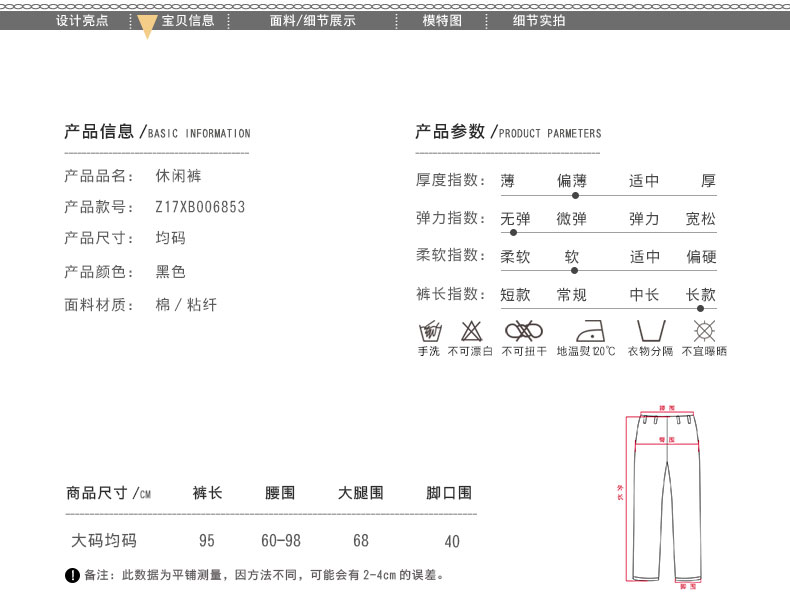Click the no sun exposure (不宜曝晒) icon
Viewport: 790px width, 594px height.
(704, 331)
